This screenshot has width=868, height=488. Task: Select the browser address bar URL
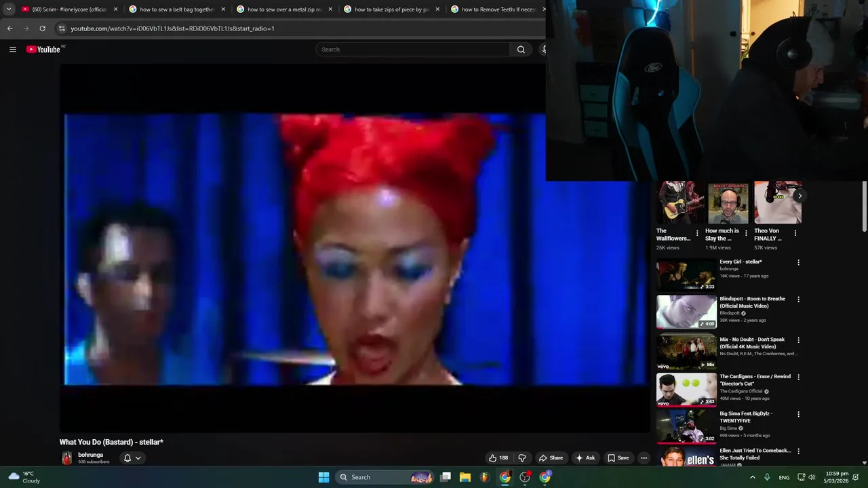click(x=172, y=28)
